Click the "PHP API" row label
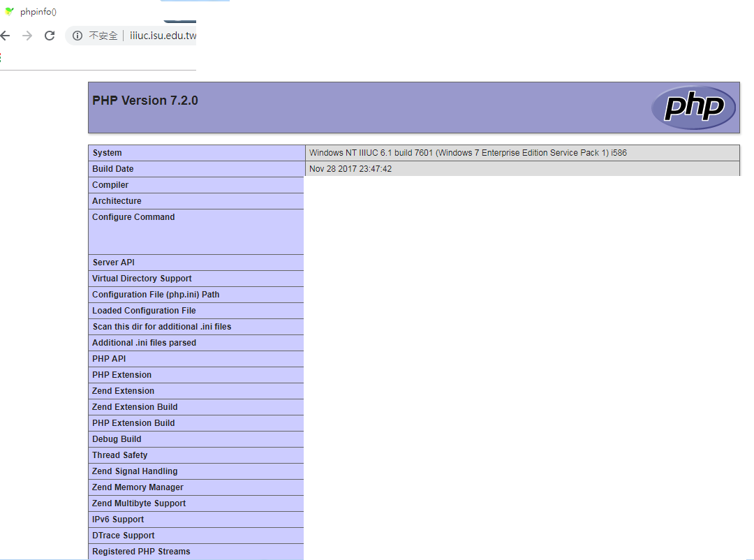Image resolution: width=754 pixels, height=560 pixels. (109, 359)
